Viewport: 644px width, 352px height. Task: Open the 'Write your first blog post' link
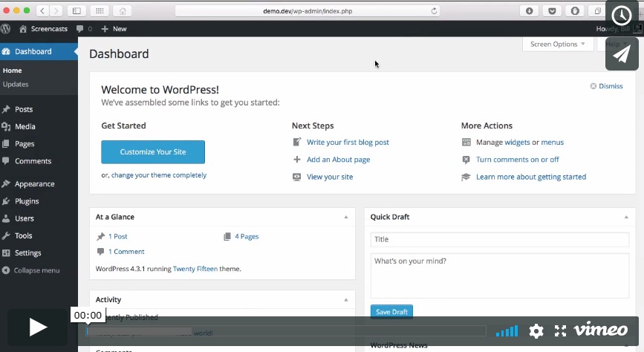(348, 142)
